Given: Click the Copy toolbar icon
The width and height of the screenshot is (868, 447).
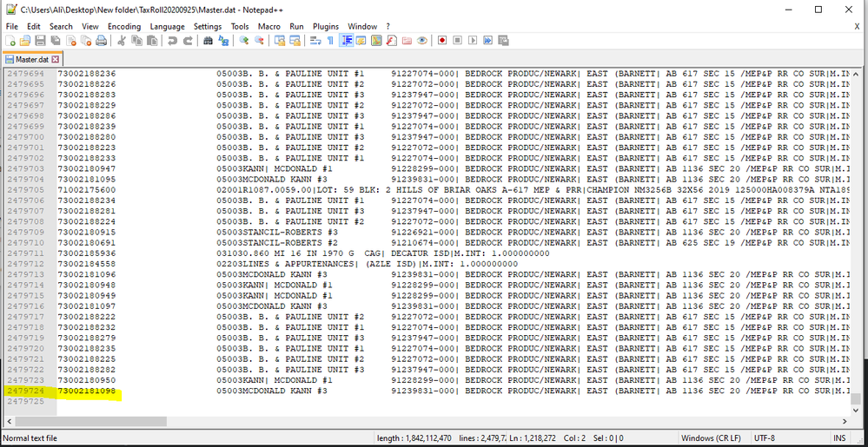Looking at the screenshot, I should pos(136,41).
